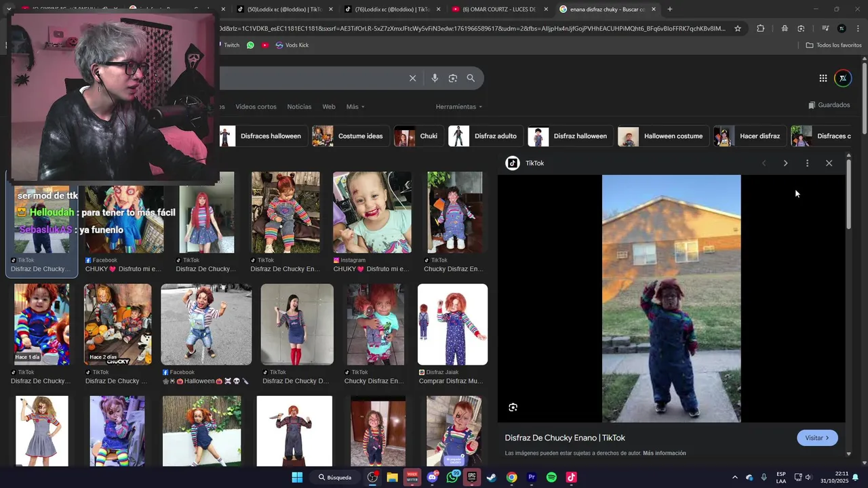
Task: Open Disfraz De Chucky Enano TikTok title
Action: [565, 438]
